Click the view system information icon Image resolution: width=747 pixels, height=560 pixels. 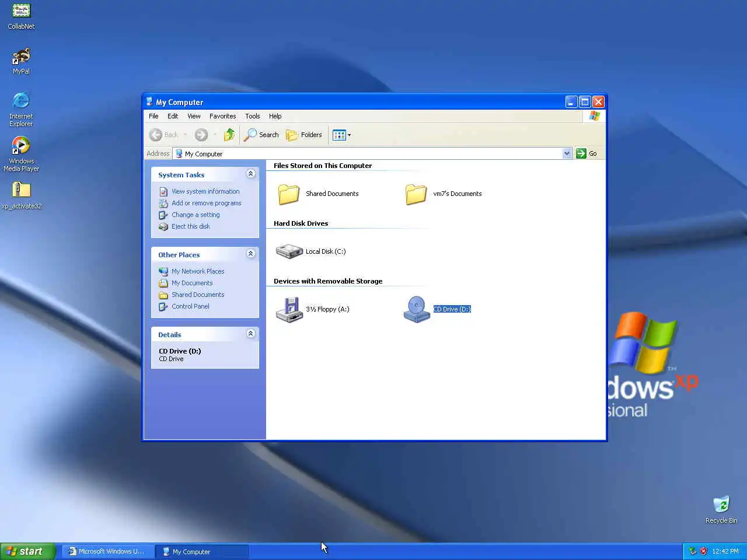click(163, 191)
